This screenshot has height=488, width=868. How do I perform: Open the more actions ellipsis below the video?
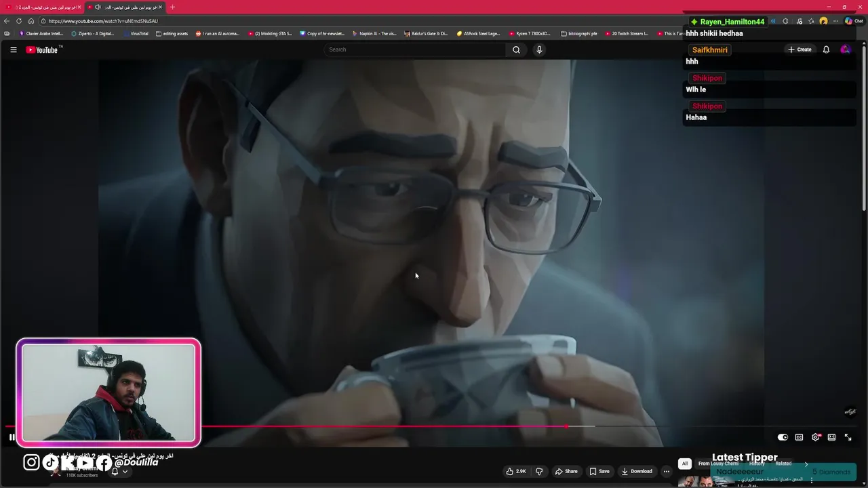click(667, 471)
